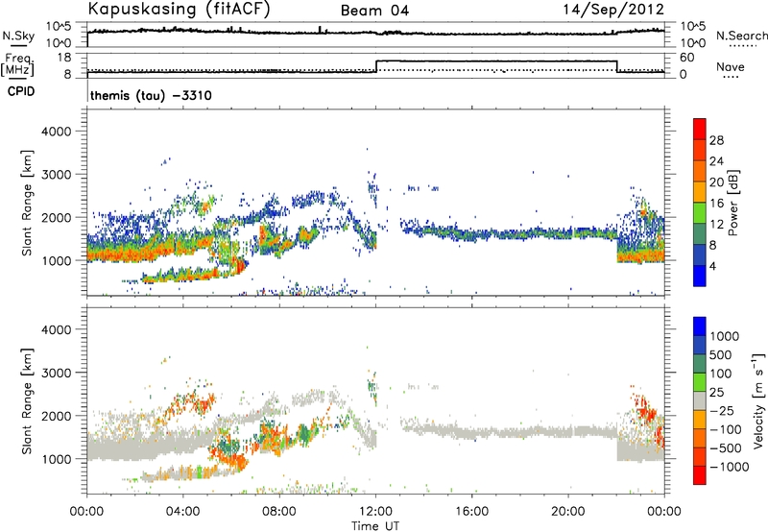This screenshot has width=768, height=532.
Task: Click the '2000' tick of the velocity panel
Action: click(x=56, y=416)
